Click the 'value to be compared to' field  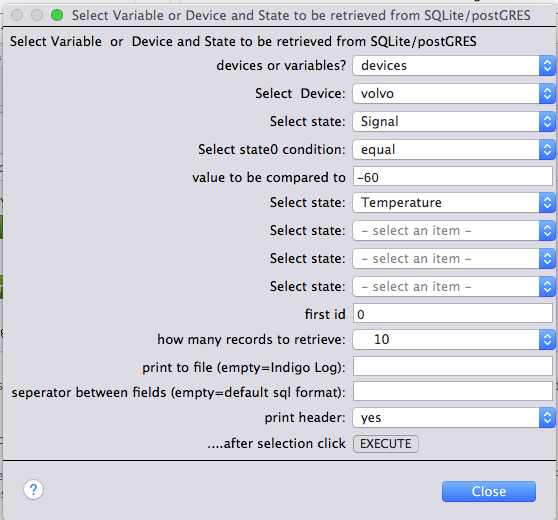(453, 176)
